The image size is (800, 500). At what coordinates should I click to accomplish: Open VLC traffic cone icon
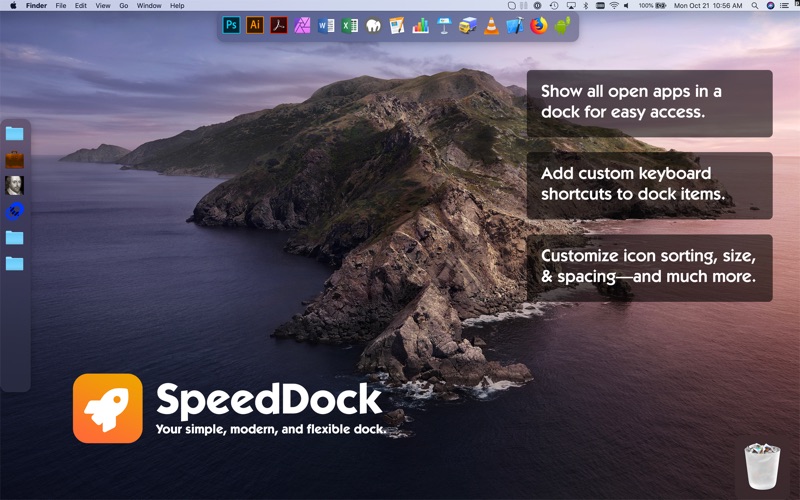point(491,26)
